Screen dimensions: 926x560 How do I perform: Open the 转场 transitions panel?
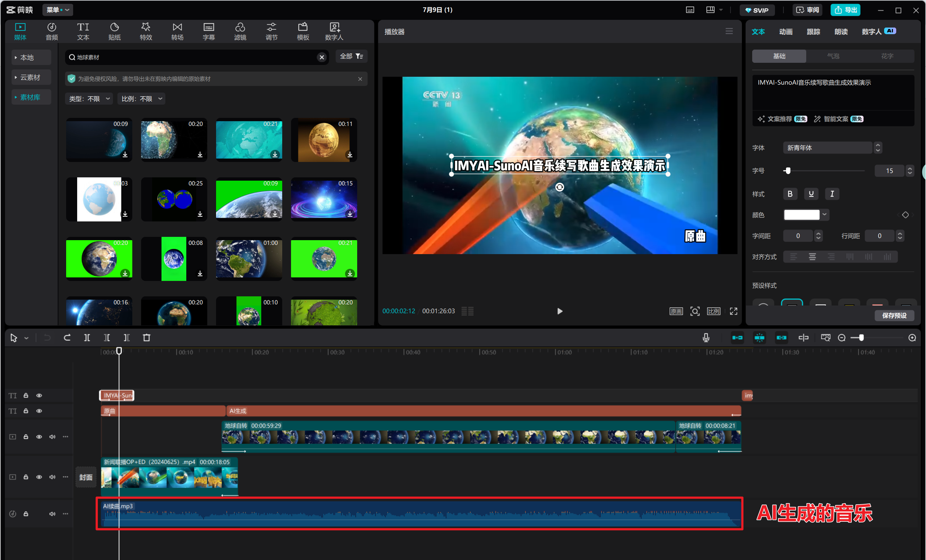click(x=177, y=31)
